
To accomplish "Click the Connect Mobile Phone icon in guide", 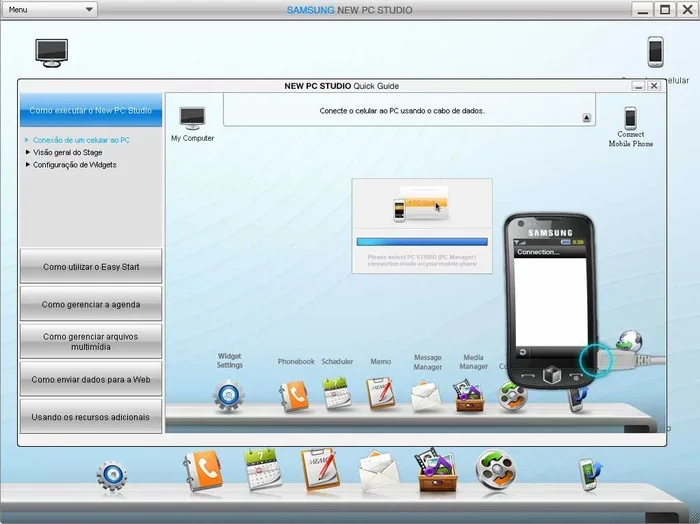I will 630,118.
